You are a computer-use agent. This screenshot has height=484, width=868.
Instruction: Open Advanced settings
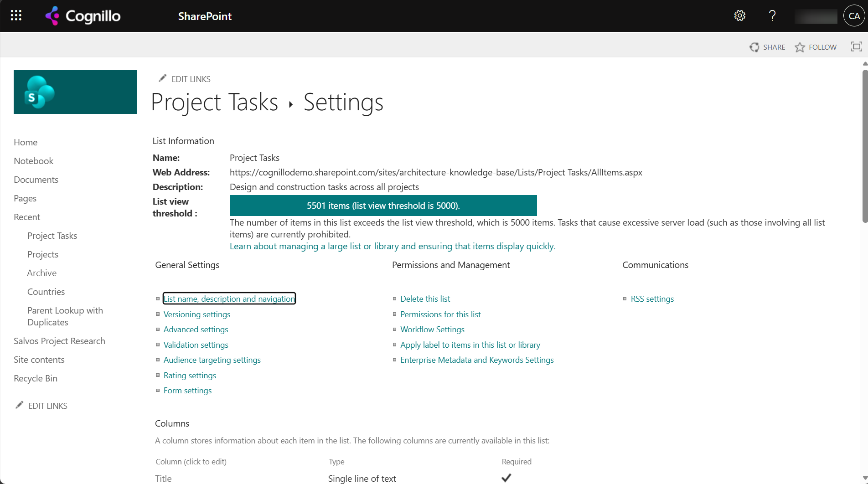point(196,329)
